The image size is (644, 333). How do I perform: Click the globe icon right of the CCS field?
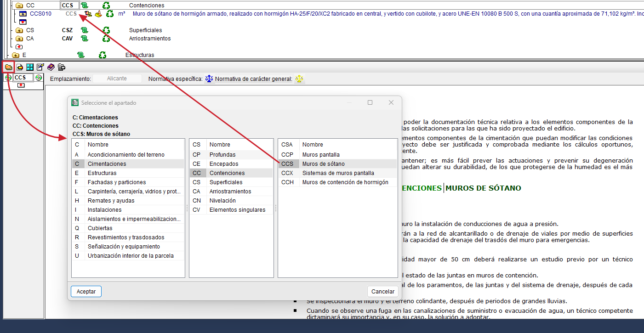[38, 78]
